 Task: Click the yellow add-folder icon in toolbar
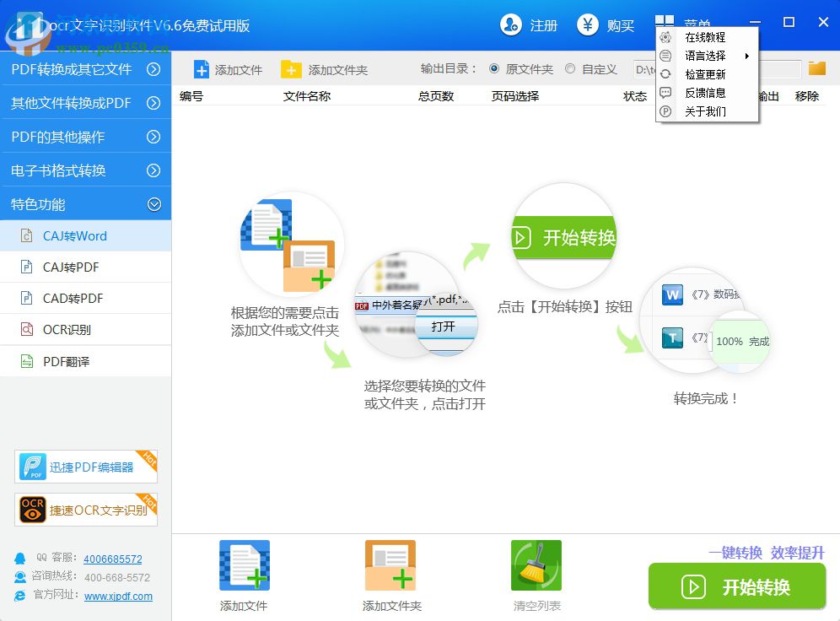click(291, 70)
